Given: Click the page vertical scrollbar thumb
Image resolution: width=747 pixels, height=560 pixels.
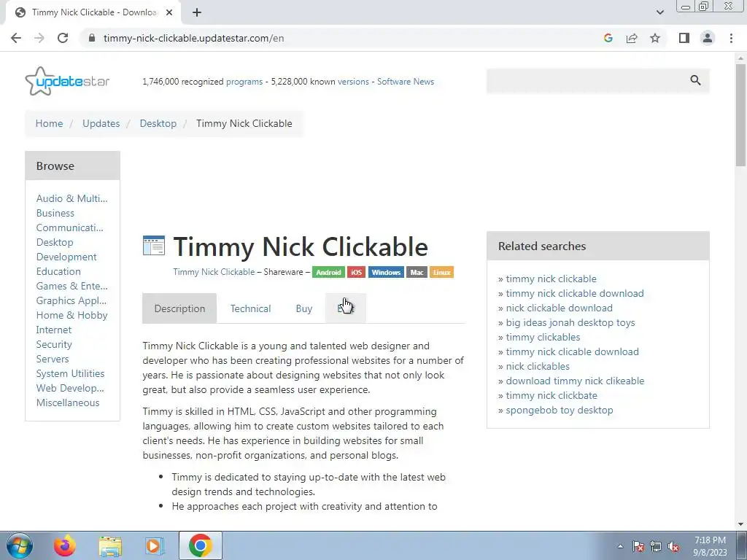Looking at the screenshot, I should (x=740, y=114).
